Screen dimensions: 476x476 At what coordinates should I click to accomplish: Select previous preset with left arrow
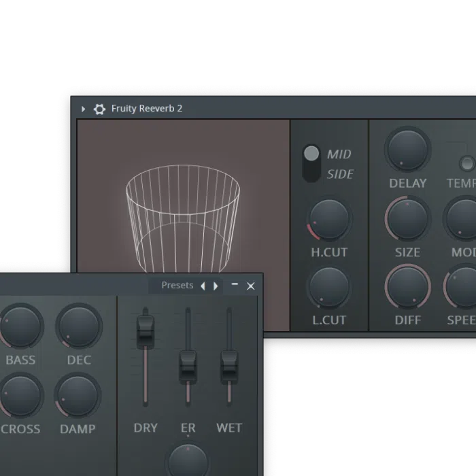coord(203,286)
